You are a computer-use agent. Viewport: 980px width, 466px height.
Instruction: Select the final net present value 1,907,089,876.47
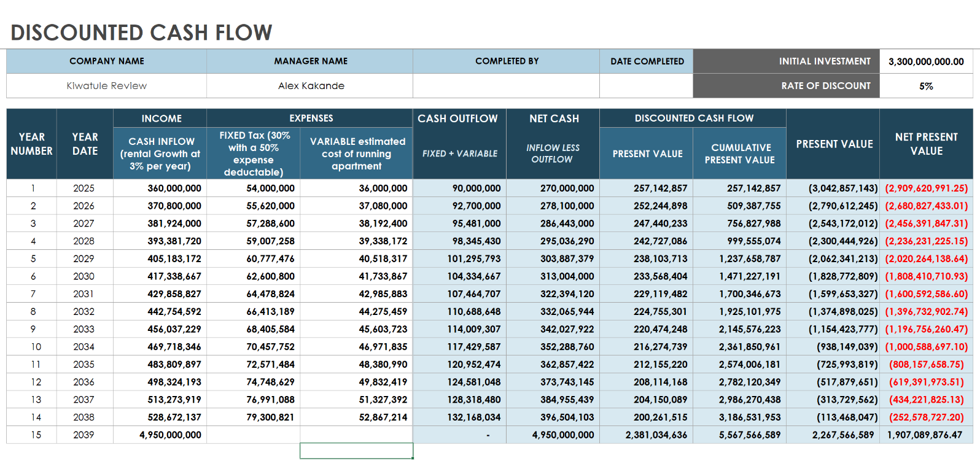[926, 435]
